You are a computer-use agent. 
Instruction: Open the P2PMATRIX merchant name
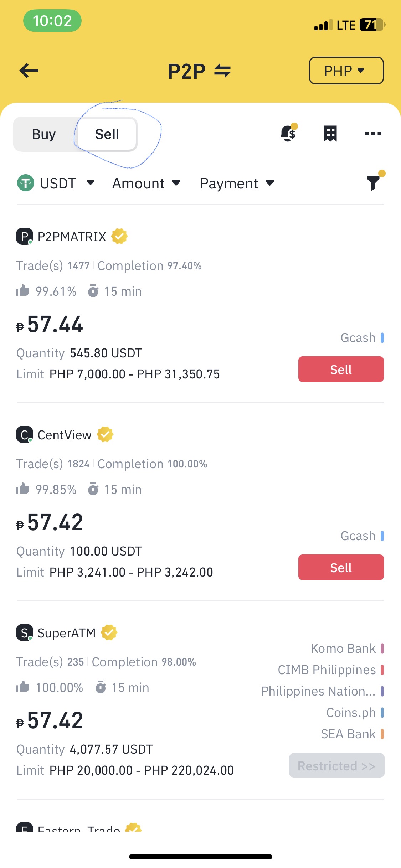point(72,237)
